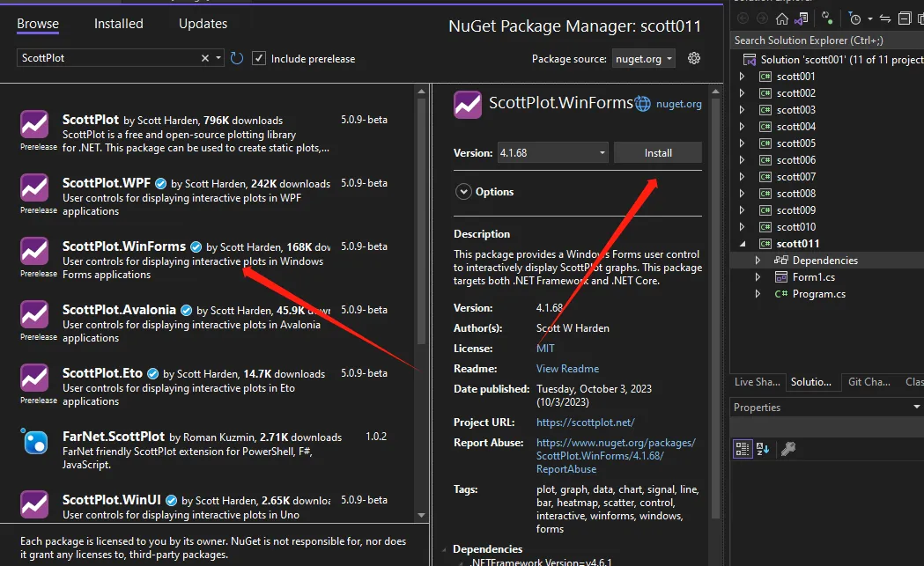Click the ScottPlot.Avalonia package logo
This screenshot has width=924, height=566.
coord(34,314)
